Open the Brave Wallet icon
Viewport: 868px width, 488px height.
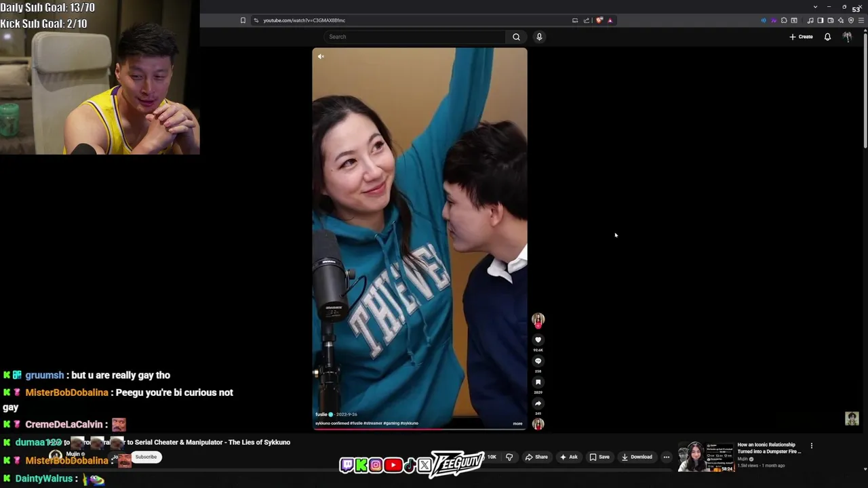click(831, 20)
